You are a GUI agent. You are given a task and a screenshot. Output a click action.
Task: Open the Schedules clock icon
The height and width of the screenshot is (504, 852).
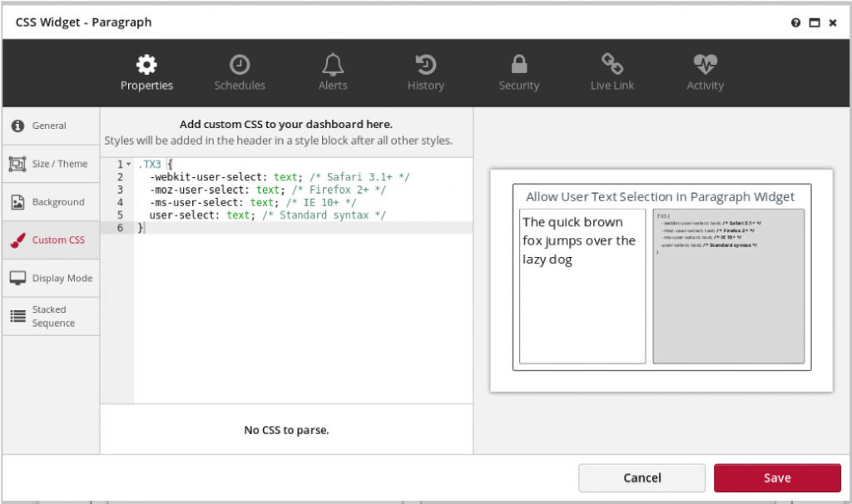pos(240,65)
